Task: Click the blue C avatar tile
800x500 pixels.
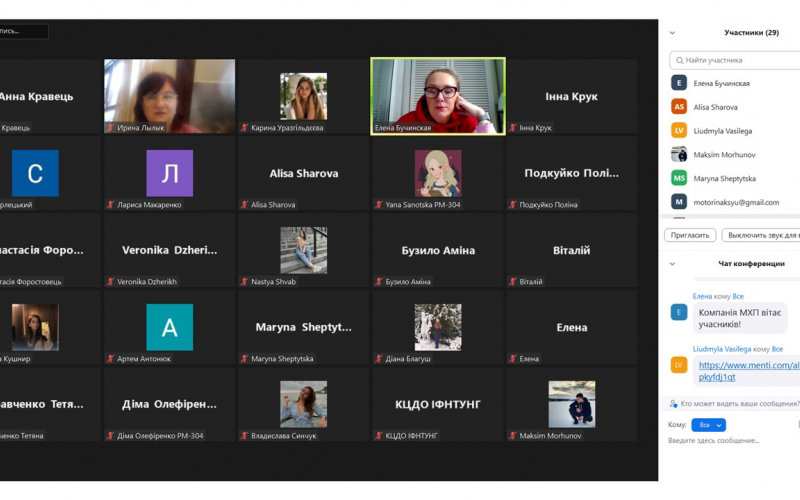Action: click(x=35, y=173)
